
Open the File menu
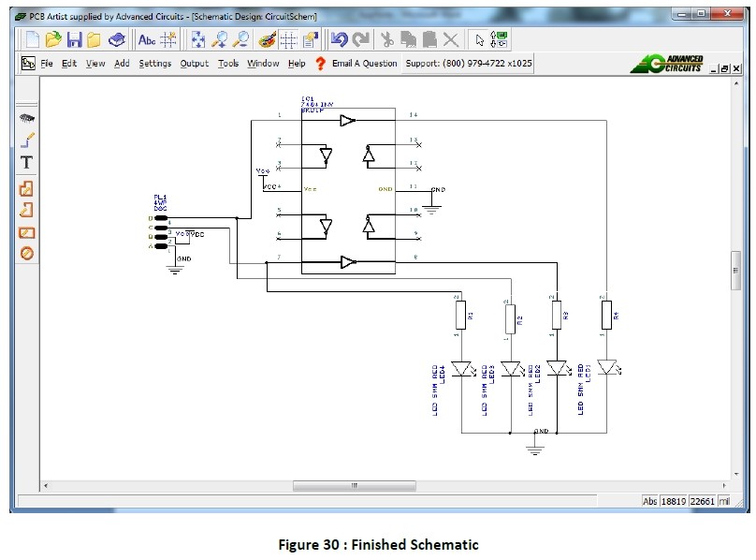click(45, 64)
